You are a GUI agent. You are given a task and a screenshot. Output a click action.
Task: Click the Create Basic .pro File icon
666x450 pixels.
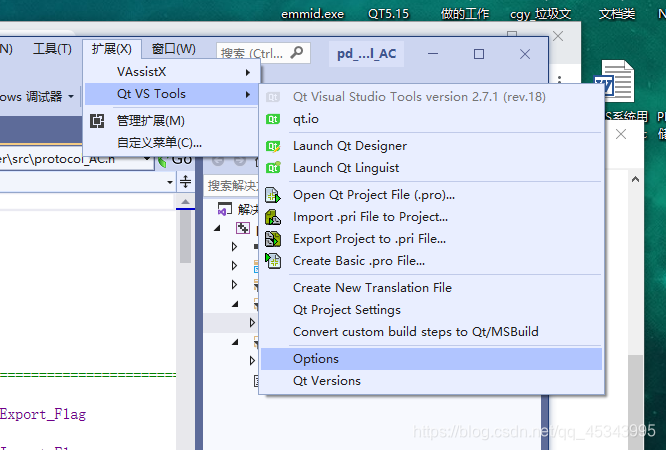click(x=273, y=260)
